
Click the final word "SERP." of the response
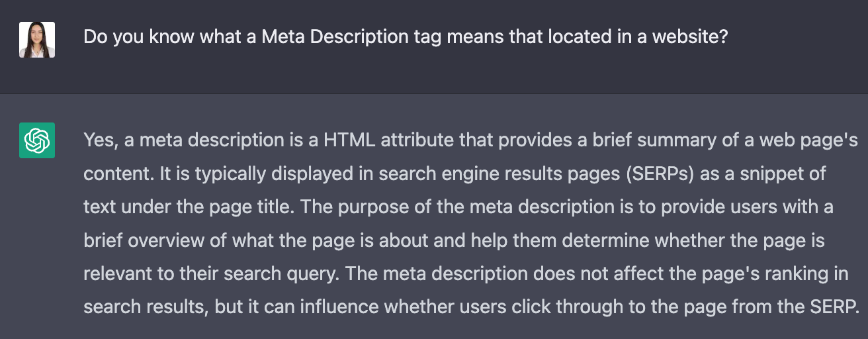832,306
